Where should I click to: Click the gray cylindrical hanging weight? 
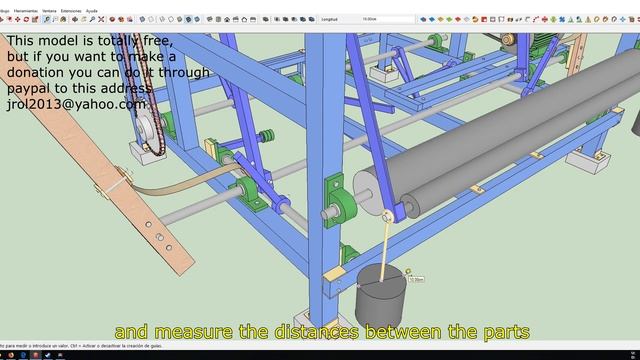click(x=381, y=296)
